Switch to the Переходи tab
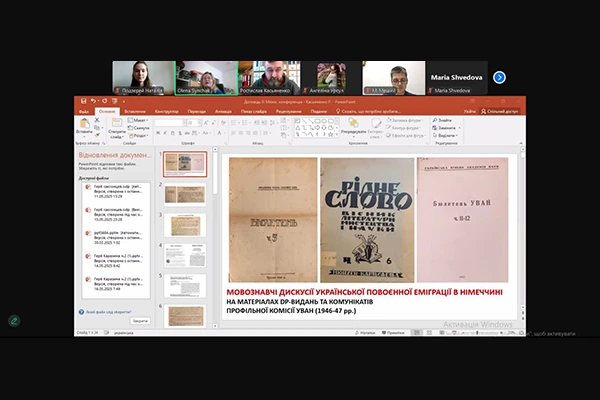 point(197,111)
